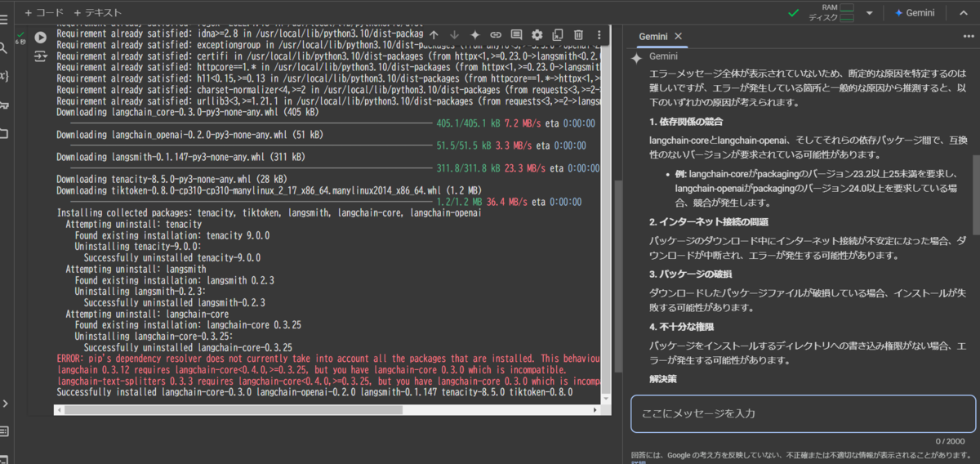Open code snippets chevron icon in sidebar
Viewport: 980px width, 464px height.
click(4, 404)
